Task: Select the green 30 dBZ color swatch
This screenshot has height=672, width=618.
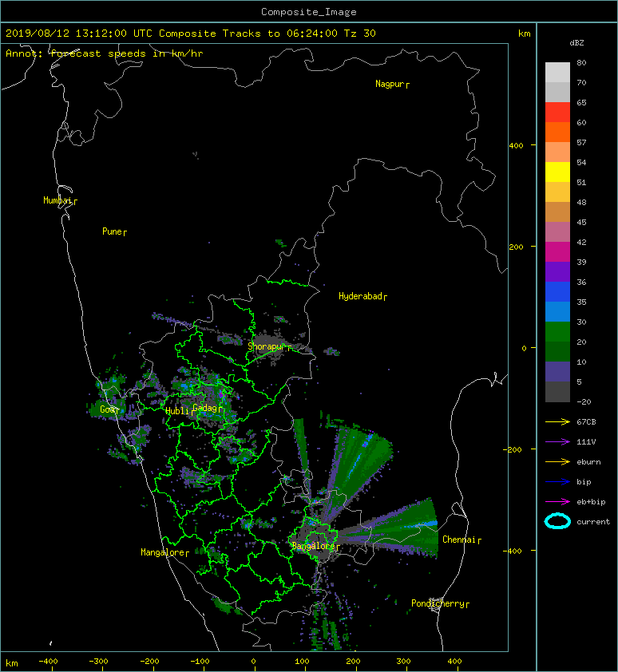Action: [557, 331]
